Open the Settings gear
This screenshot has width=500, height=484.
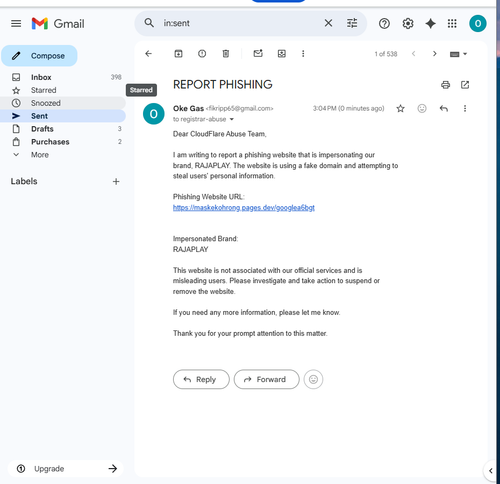pos(408,24)
